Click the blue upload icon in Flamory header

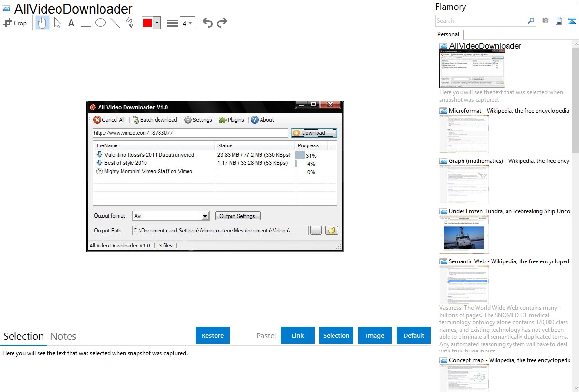[x=572, y=21]
